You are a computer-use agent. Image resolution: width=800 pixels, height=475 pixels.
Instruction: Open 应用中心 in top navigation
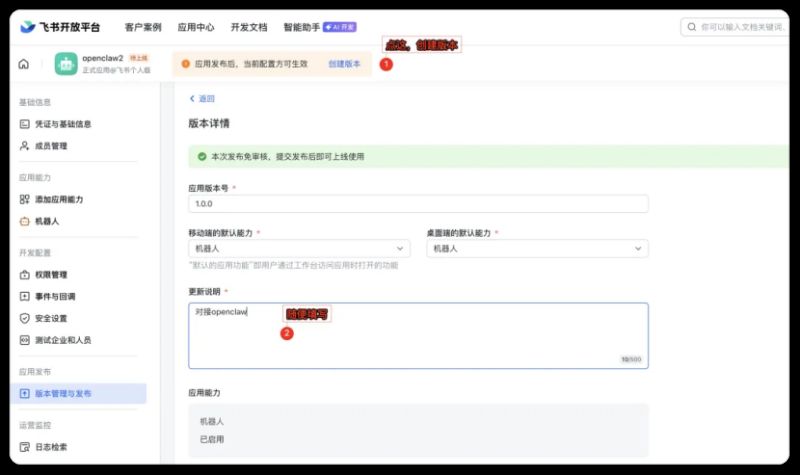196,27
